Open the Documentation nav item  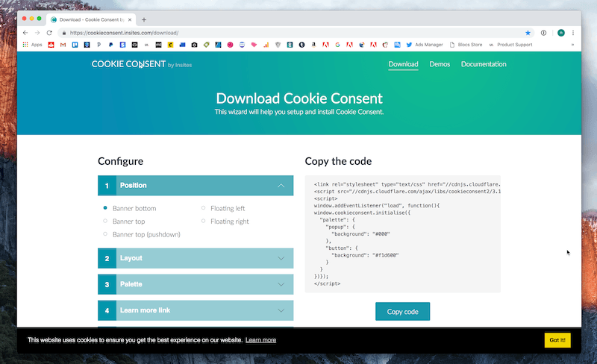tap(484, 64)
